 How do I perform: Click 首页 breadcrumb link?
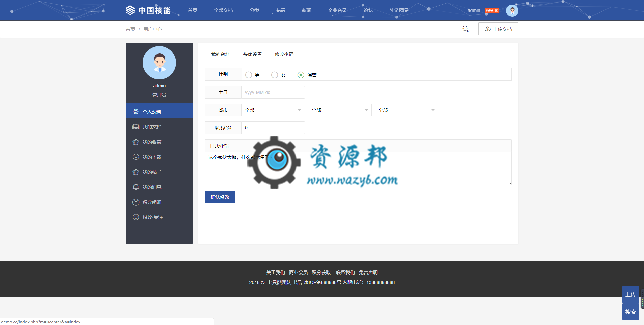[130, 29]
